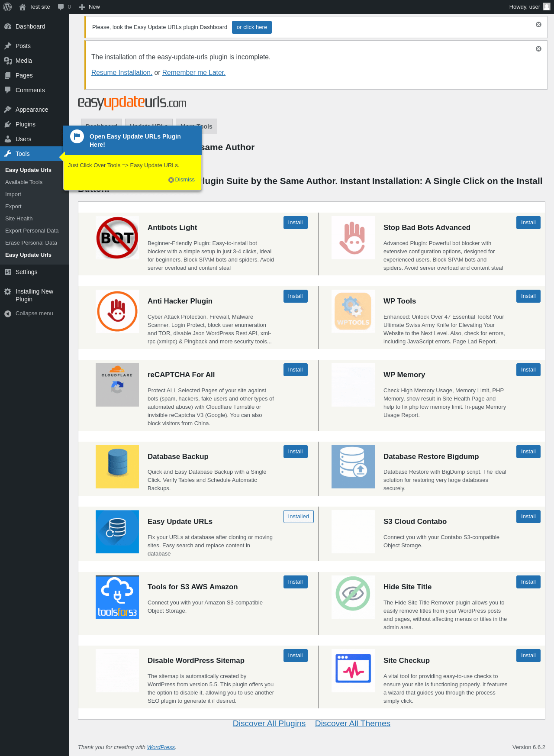The width and height of the screenshot is (554, 756).
Task: Click the Installed button for Easy Update URLs
Action: [x=299, y=517]
